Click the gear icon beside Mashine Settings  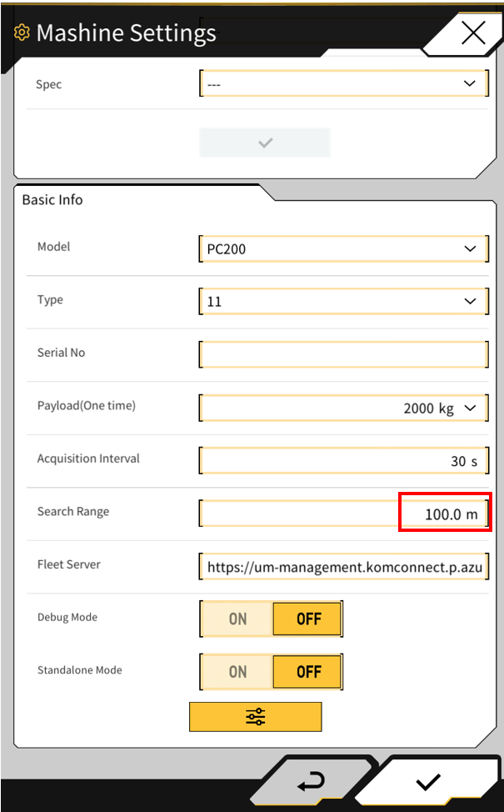click(22, 33)
